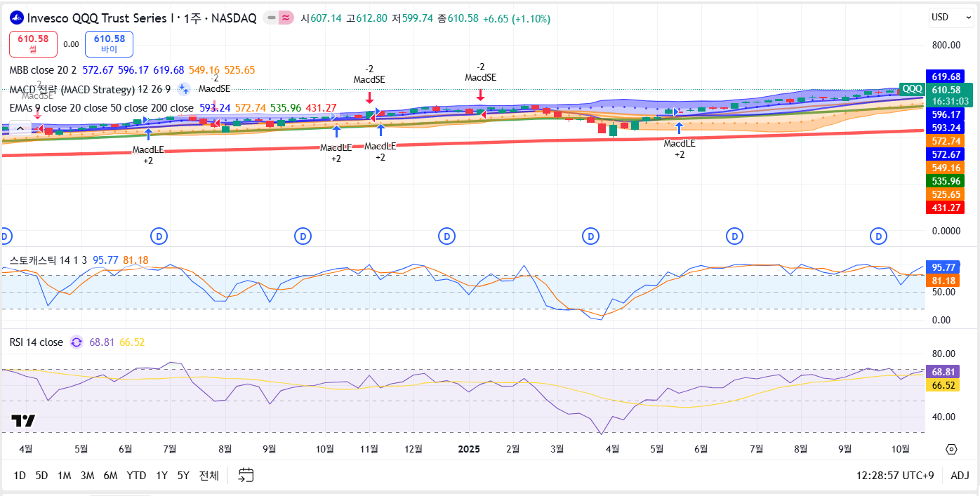Viewport: 980px width, 496px height.
Task: Click the 800.00 price scale label
Action: 946,45
